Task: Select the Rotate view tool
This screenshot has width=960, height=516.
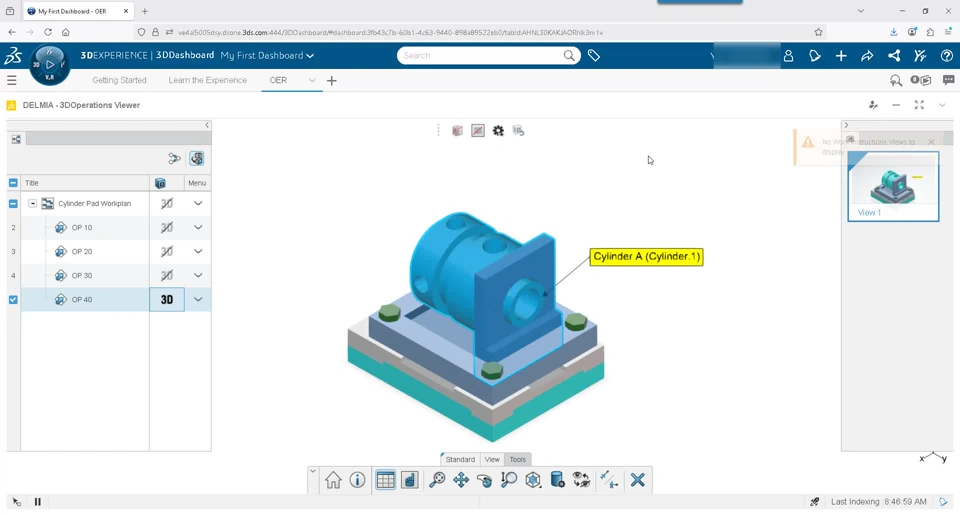Action: point(484,480)
